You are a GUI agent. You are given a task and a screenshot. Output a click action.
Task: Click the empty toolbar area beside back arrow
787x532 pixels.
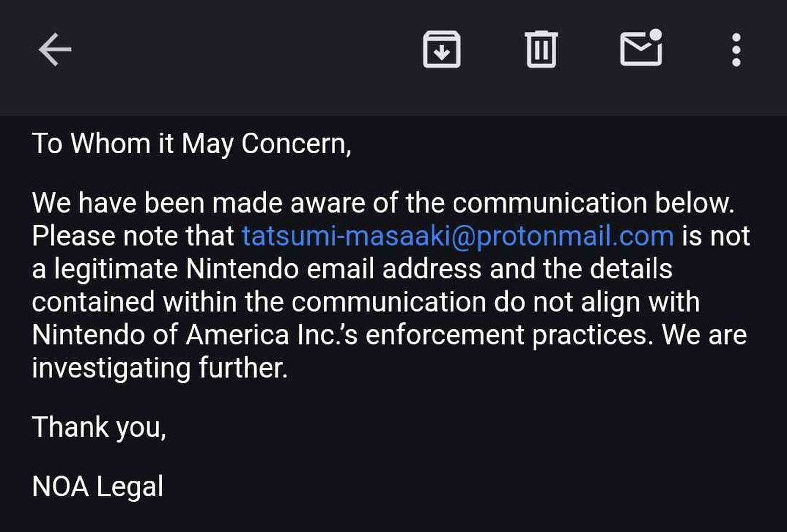point(237,50)
